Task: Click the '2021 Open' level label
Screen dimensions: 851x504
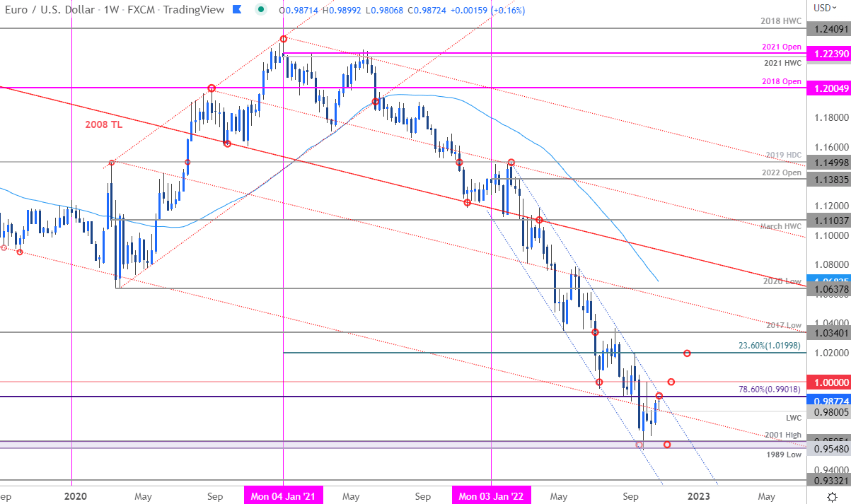Action: (782, 47)
